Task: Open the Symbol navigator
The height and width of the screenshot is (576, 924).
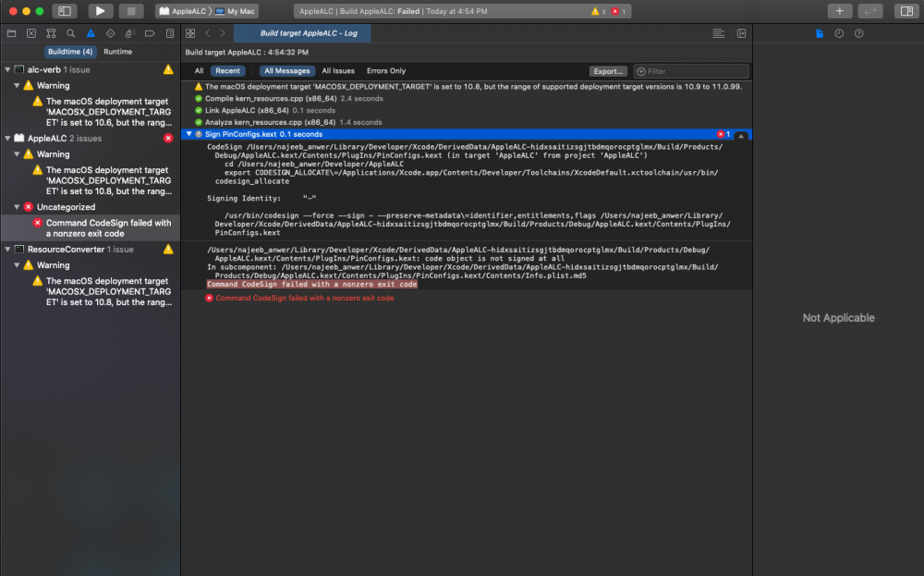Action: [51, 33]
